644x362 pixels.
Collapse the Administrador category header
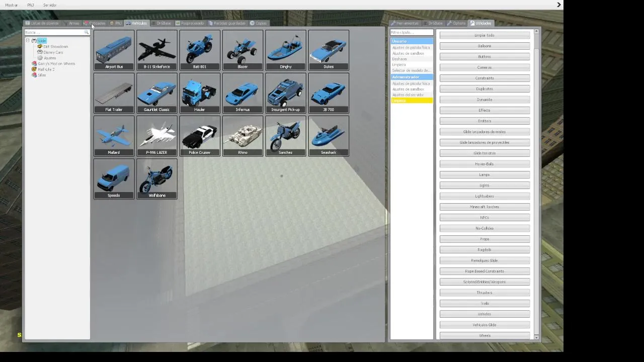412,77
